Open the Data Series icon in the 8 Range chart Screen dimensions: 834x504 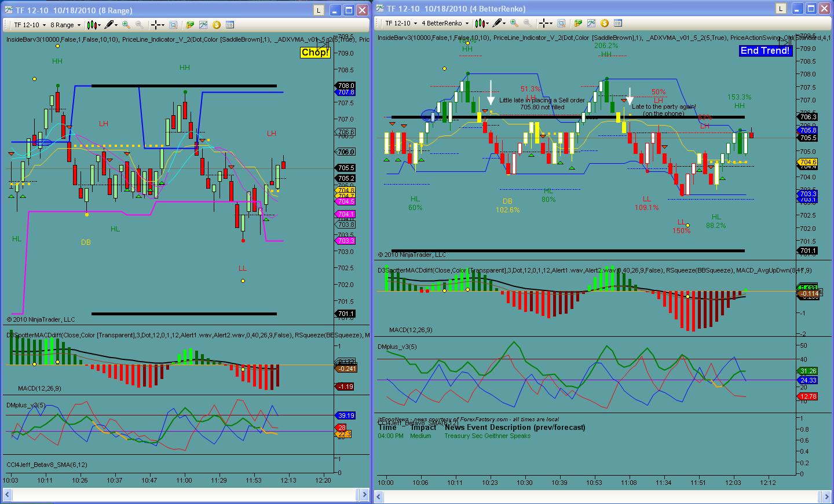(190, 25)
